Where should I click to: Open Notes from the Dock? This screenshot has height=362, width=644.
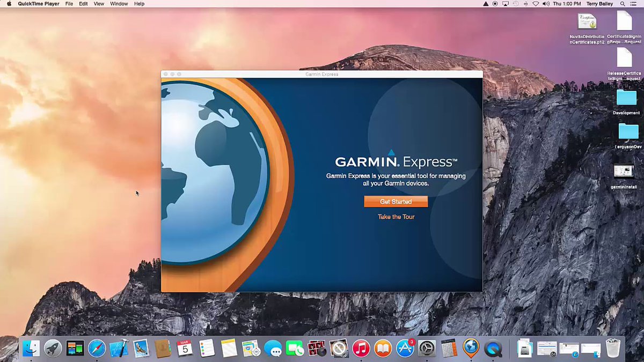pyautogui.click(x=229, y=349)
